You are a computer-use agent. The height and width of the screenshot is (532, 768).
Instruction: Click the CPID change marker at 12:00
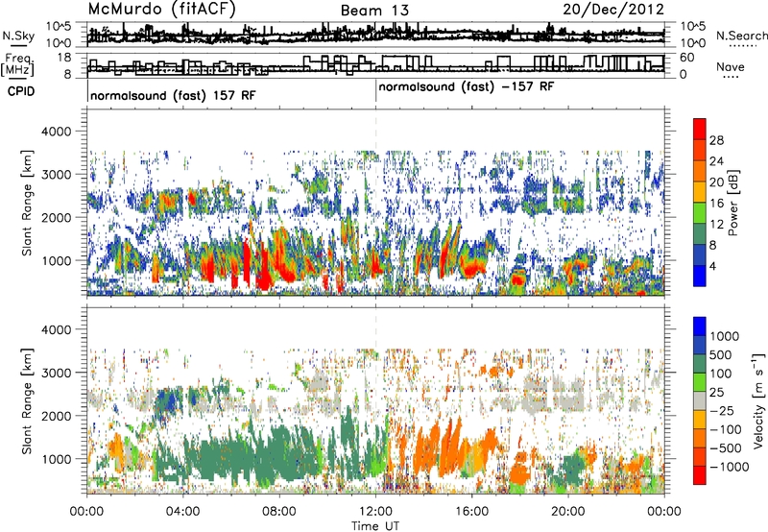[x=375, y=91]
